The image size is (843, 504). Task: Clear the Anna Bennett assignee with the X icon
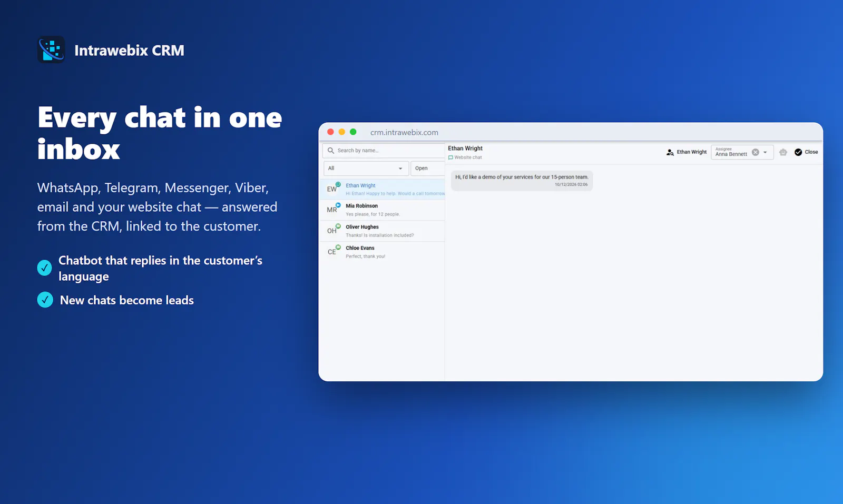[x=755, y=152]
